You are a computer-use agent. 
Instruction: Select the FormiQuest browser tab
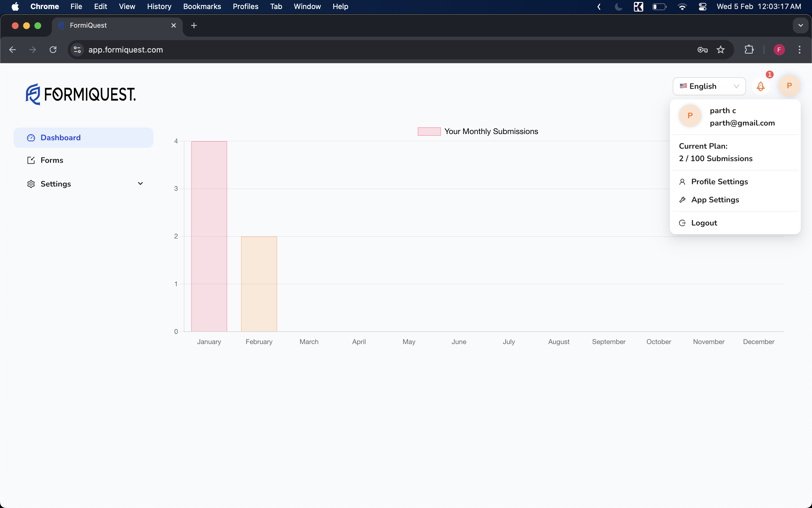[118, 25]
